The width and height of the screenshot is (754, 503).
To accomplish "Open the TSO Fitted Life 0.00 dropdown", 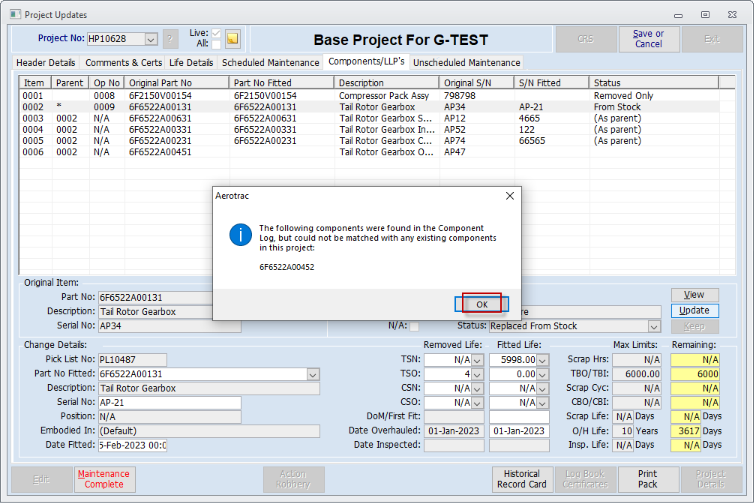I will 543,374.
